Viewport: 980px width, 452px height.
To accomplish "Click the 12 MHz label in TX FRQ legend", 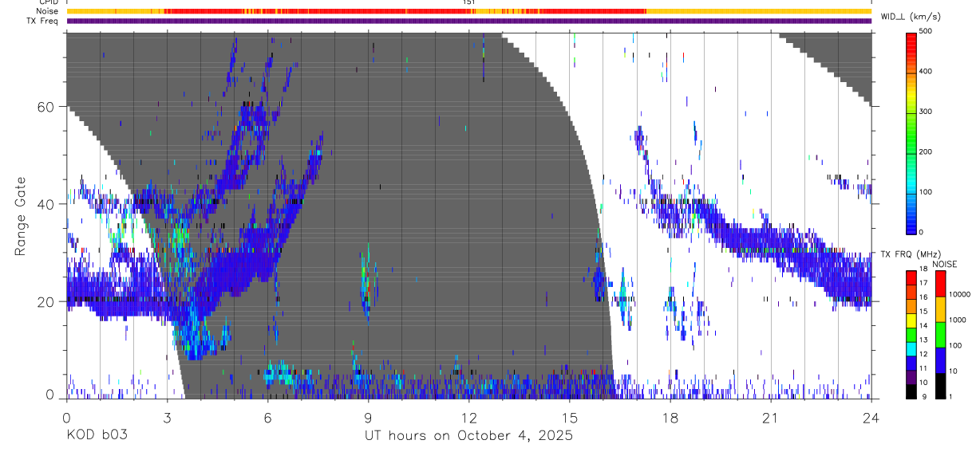I will tap(925, 354).
